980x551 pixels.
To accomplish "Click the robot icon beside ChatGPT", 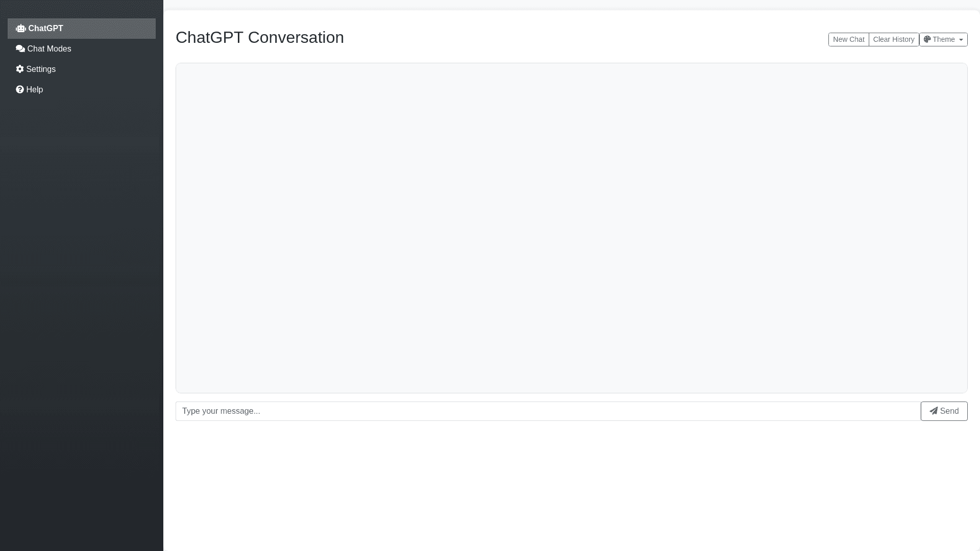I will click(x=20, y=29).
